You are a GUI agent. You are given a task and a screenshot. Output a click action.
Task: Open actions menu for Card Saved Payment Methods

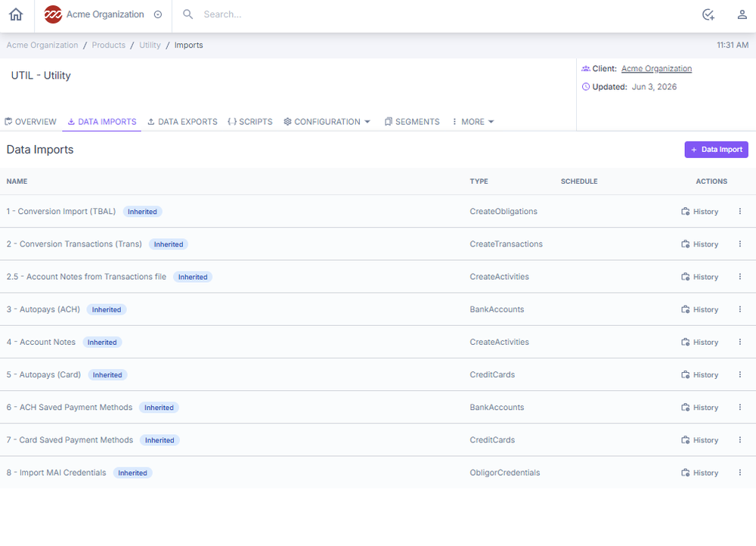tap(739, 440)
